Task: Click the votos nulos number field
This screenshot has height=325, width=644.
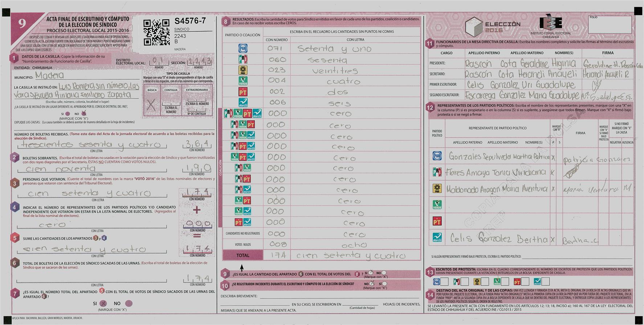Action: coord(278,244)
